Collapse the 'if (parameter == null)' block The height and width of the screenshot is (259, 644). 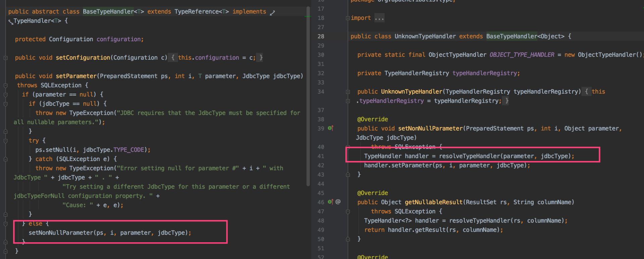[x=6, y=95]
